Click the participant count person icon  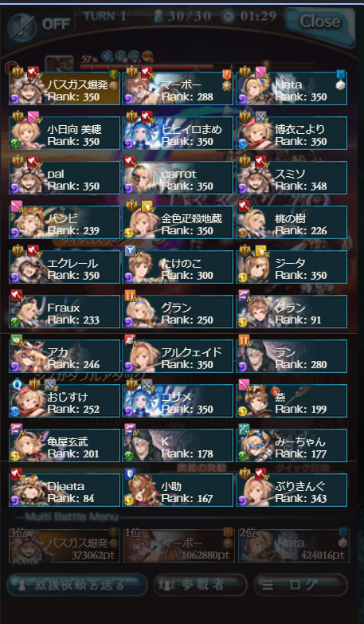(159, 18)
